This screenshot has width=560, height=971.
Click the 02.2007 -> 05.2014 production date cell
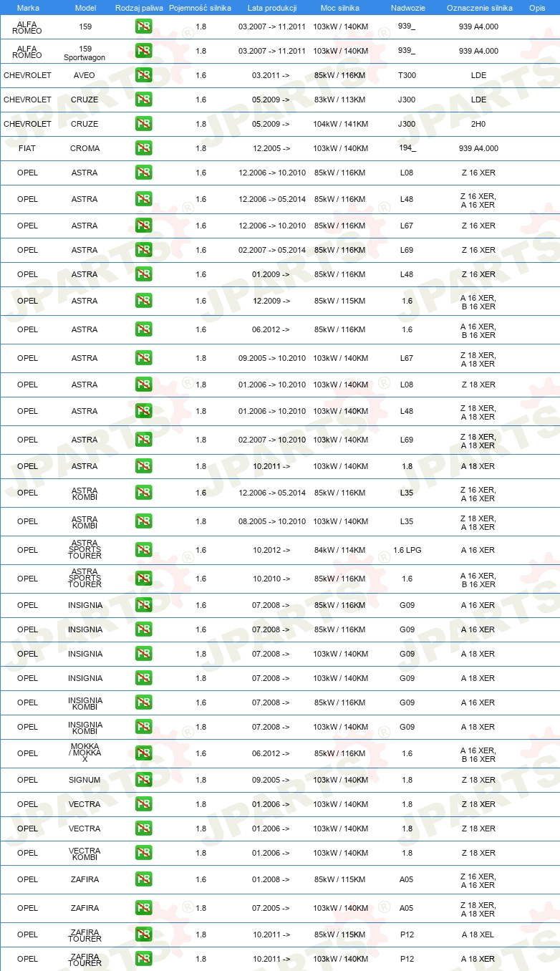[x=271, y=250]
